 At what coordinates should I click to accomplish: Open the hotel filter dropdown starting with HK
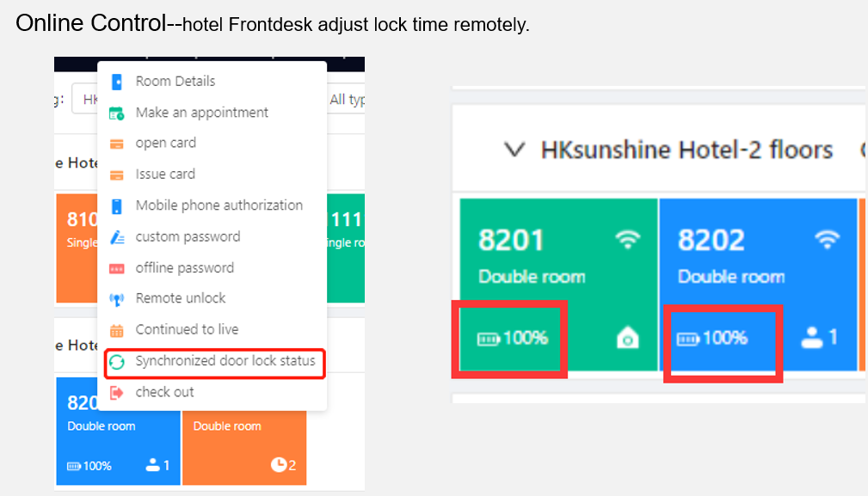[x=84, y=100]
